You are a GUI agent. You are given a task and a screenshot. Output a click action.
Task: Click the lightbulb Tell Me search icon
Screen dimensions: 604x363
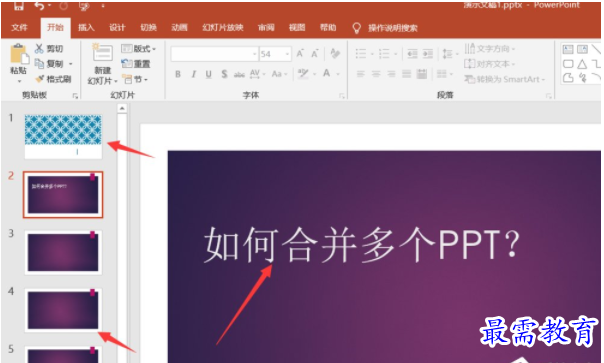coord(357,28)
